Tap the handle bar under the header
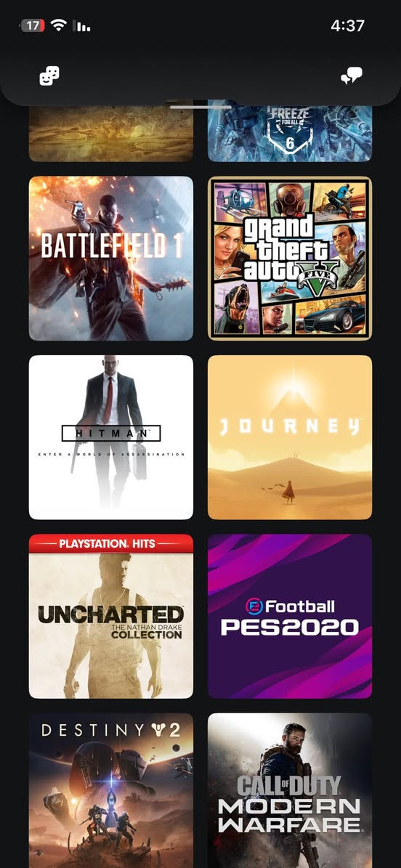The image size is (401, 868). pyautogui.click(x=200, y=107)
